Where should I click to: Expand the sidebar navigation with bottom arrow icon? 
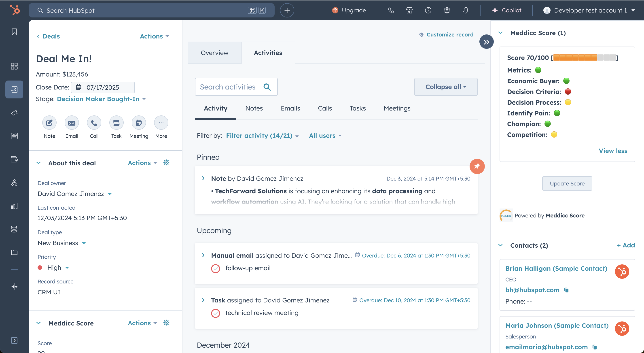[x=14, y=340]
